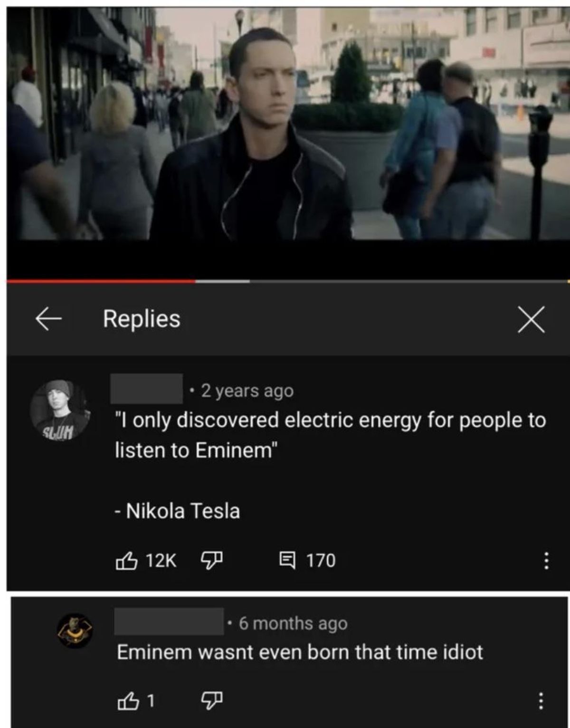Go back using the Replies arrow
Viewport: 570px width, 728px height.
[x=48, y=318]
